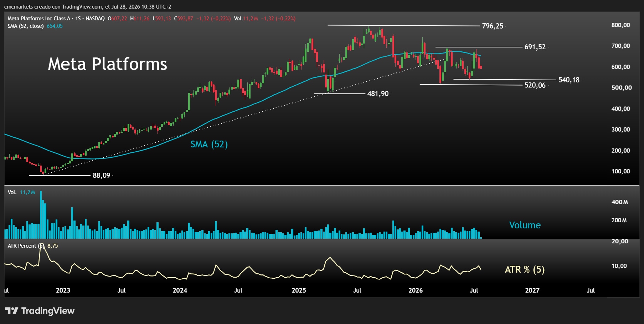The height and width of the screenshot is (324, 644).
Task: Click the ATR Percent value 8,75
Action: [52, 246]
